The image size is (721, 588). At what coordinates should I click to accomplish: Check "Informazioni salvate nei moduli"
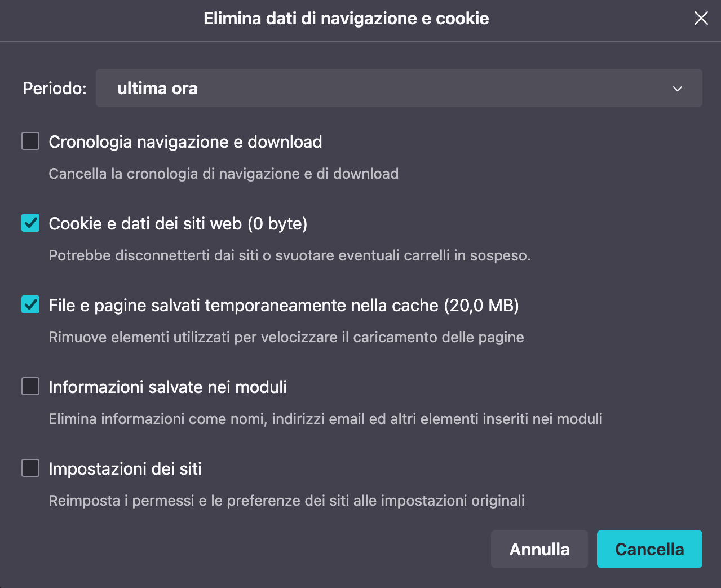[30, 387]
